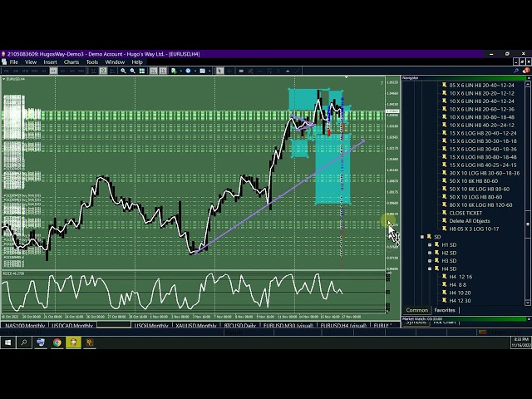Collapse the SD folder in Navigator

[x=422, y=237]
